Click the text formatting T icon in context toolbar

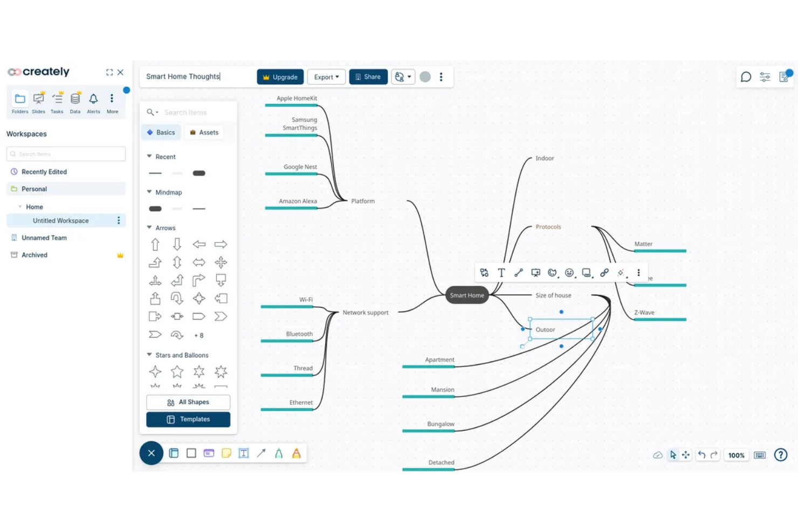point(501,273)
